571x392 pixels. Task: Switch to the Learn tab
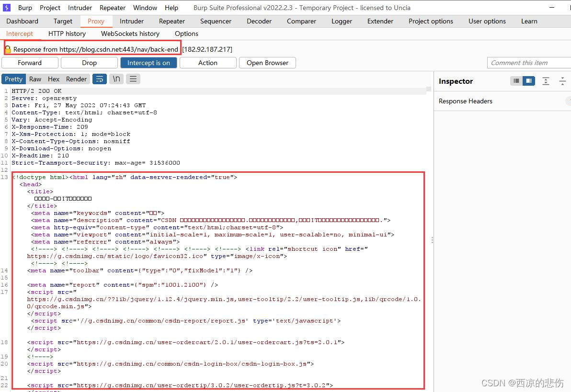(529, 21)
